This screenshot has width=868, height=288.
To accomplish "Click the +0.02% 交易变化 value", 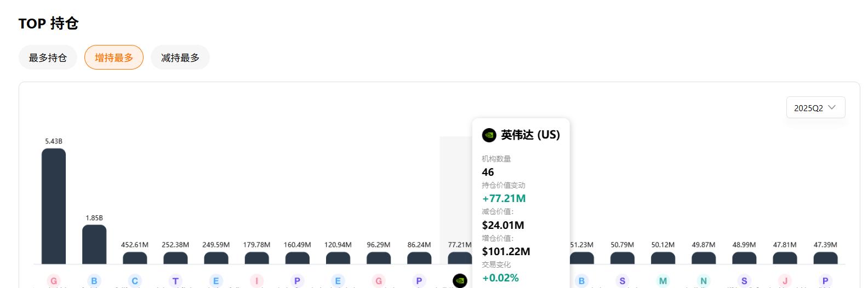I will (x=500, y=278).
